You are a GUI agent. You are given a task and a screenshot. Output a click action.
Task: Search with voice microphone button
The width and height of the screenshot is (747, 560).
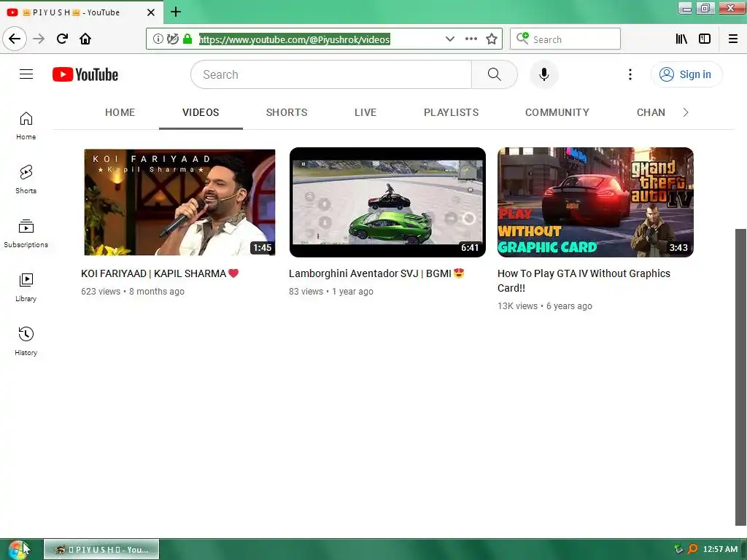544,74
